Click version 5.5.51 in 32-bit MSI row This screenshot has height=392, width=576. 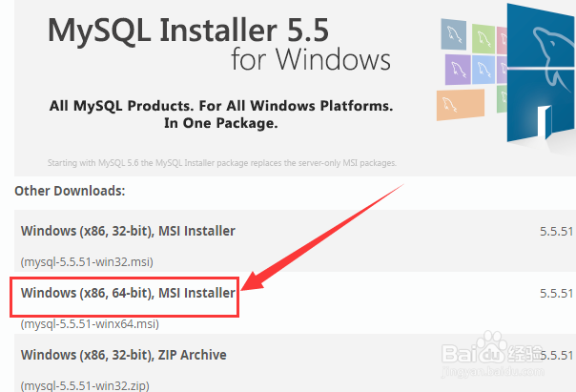[x=556, y=232]
